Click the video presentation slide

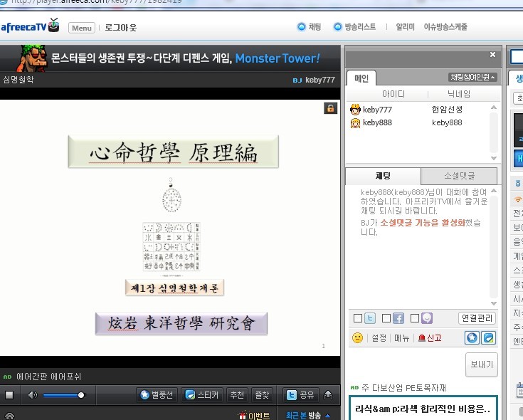[170, 228]
